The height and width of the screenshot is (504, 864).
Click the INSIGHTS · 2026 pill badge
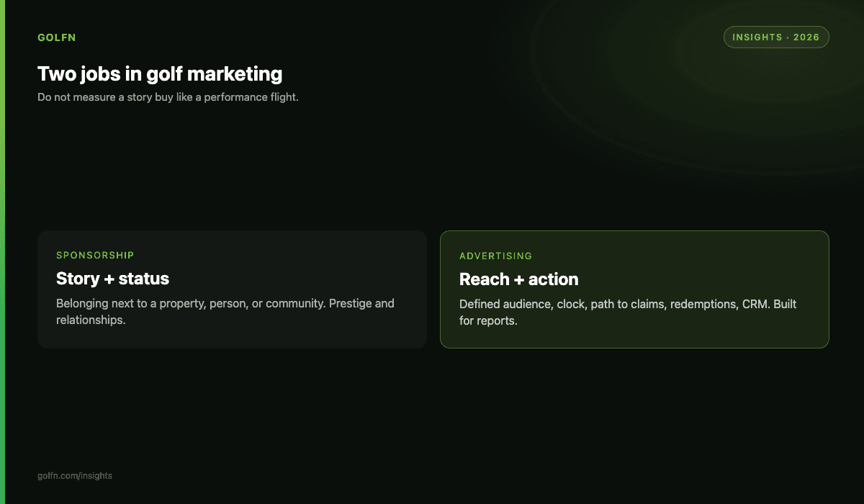776,37
